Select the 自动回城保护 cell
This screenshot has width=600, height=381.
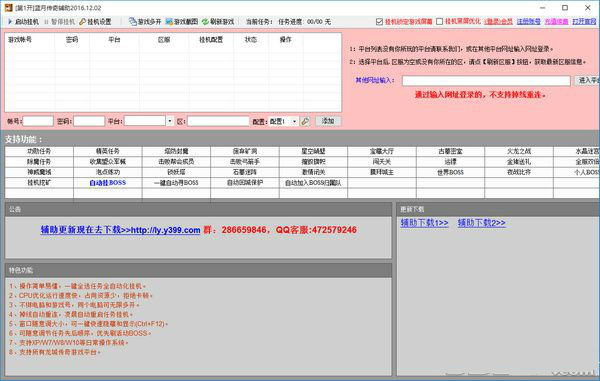tap(245, 183)
